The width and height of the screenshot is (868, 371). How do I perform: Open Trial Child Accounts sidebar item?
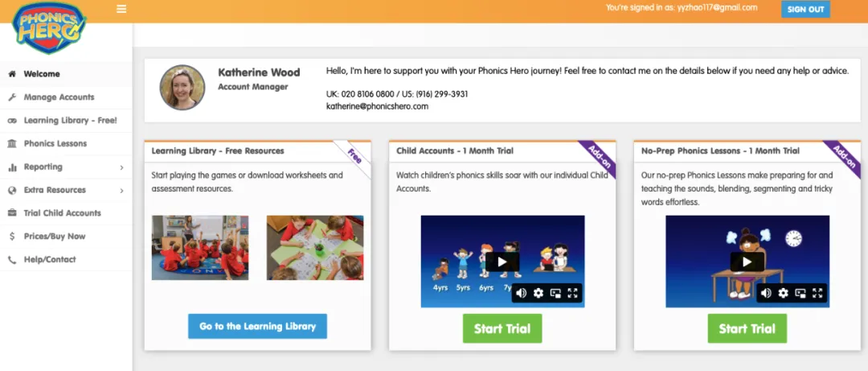66,213
